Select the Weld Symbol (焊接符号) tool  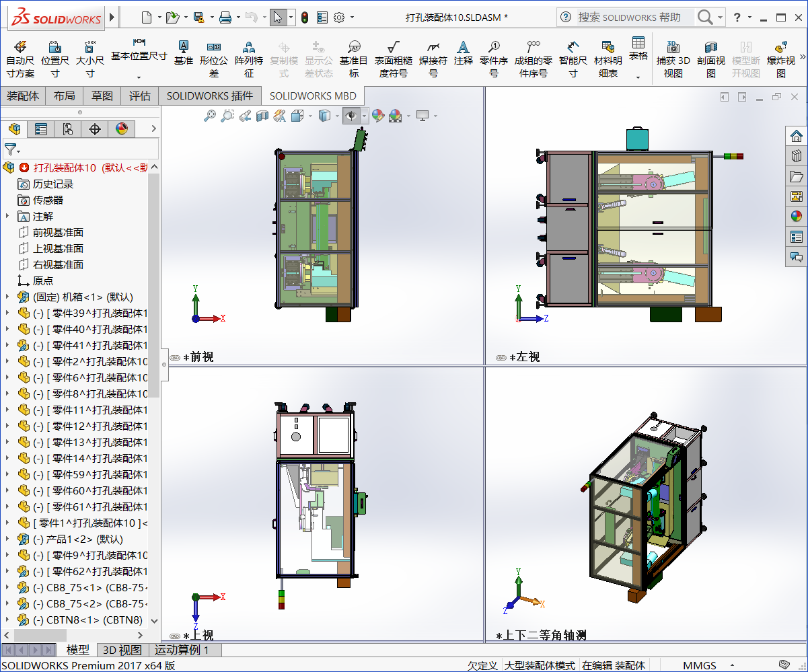click(433, 58)
